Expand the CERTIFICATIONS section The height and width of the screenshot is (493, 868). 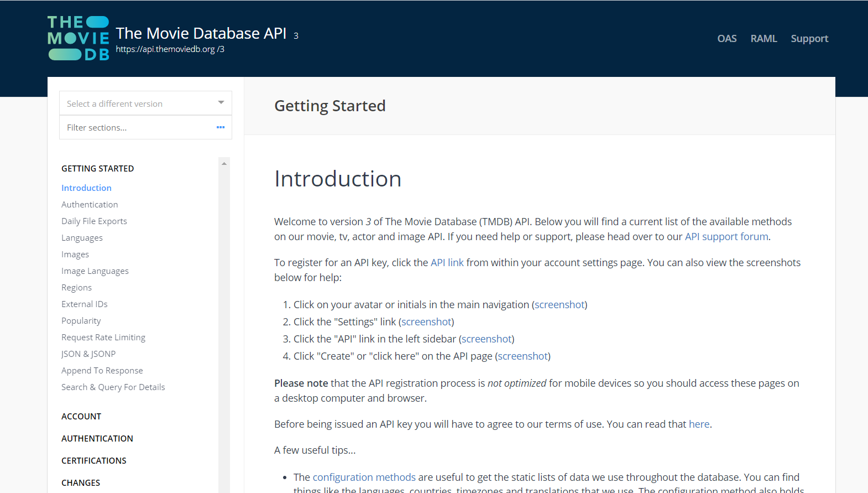coord(94,460)
